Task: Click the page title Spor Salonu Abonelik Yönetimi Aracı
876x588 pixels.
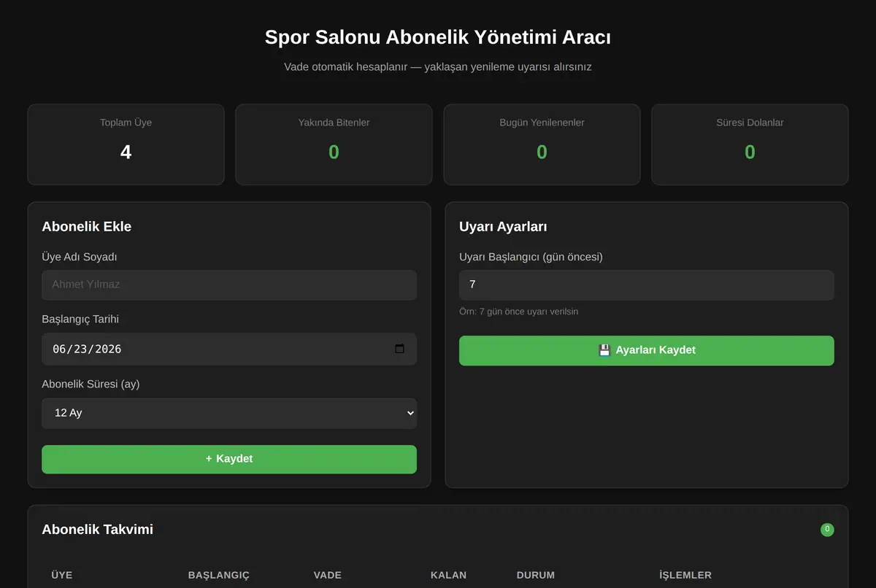Action: coord(438,37)
